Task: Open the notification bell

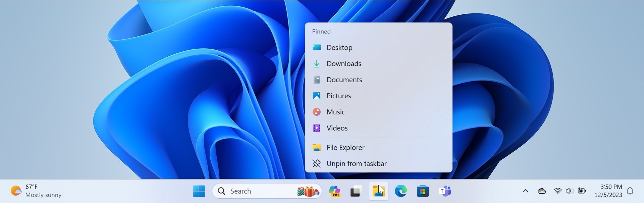Action: click(630, 191)
